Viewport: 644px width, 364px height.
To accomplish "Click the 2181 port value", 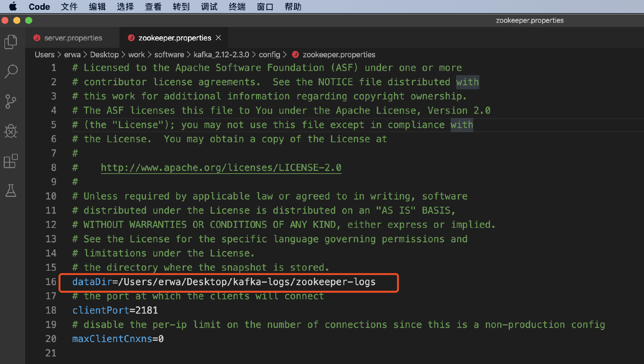I will [146, 310].
